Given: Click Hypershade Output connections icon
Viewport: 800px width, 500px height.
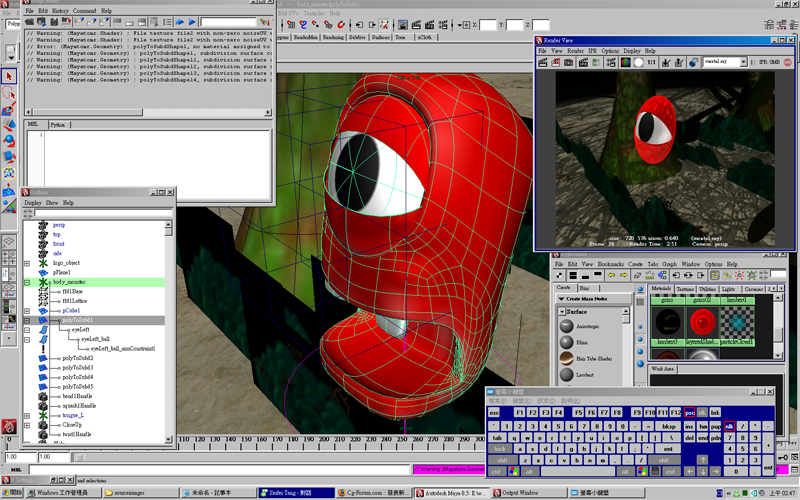Looking at the screenshot, I should [701, 275].
